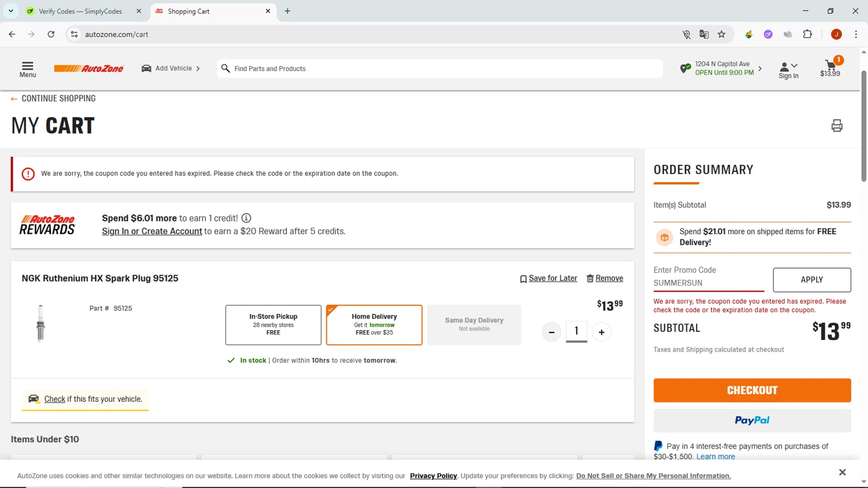Click the spark plug product thumbnail

point(41,323)
